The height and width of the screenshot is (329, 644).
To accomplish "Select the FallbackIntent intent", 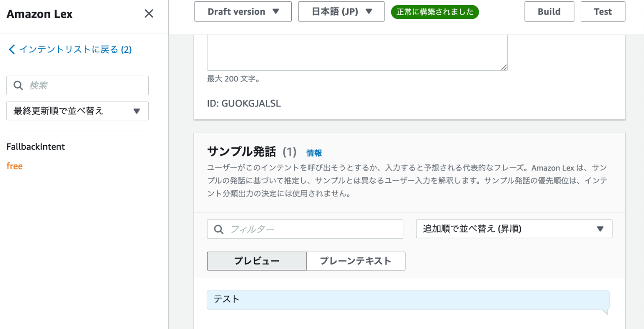I will click(36, 147).
